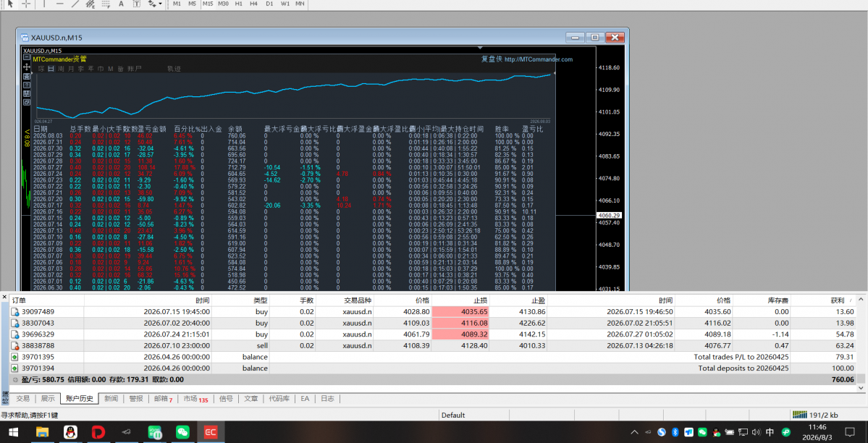Switch to the 日志 journal tab
The width and height of the screenshot is (868, 443).
[x=327, y=398]
